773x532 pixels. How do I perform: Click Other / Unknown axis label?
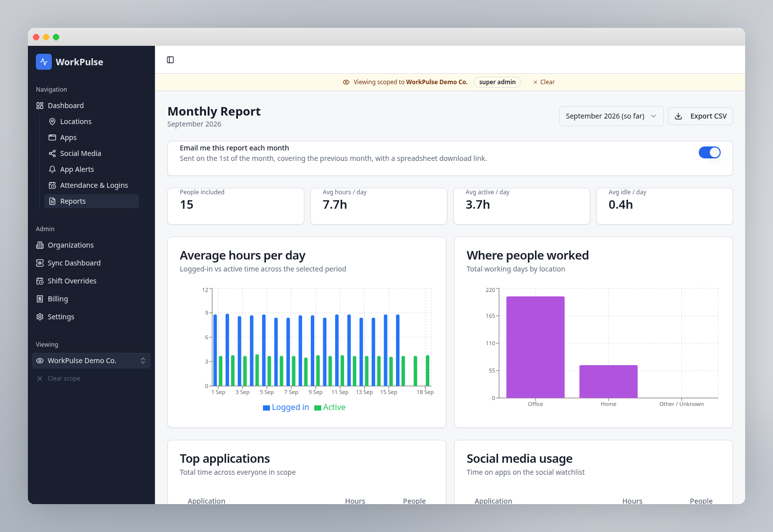(x=681, y=404)
